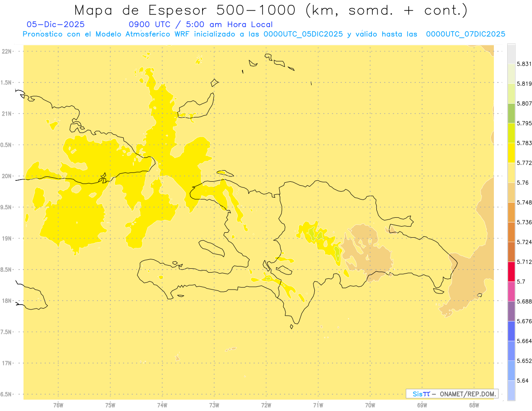Click the 'SisTT - ONAMET/REP.DOM.' credit box

coord(452,394)
